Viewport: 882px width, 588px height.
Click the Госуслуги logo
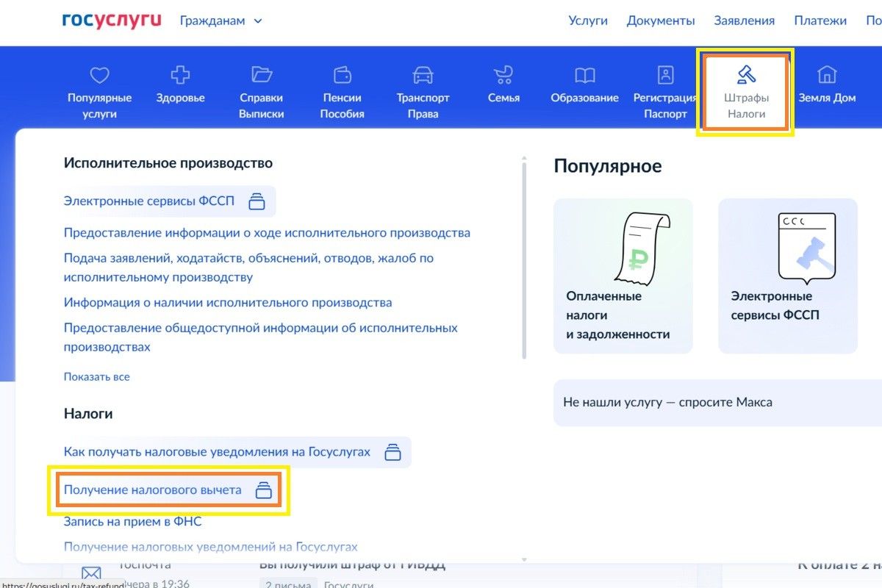(x=112, y=21)
